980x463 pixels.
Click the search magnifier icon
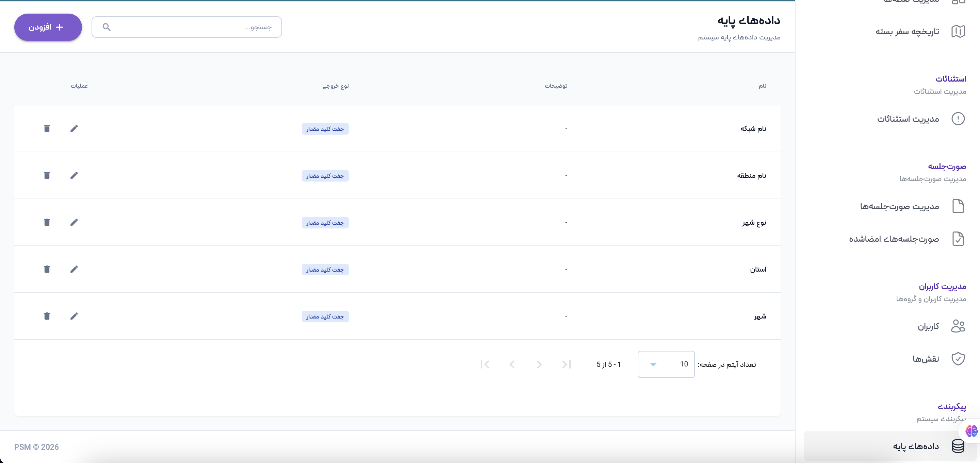coord(107,27)
